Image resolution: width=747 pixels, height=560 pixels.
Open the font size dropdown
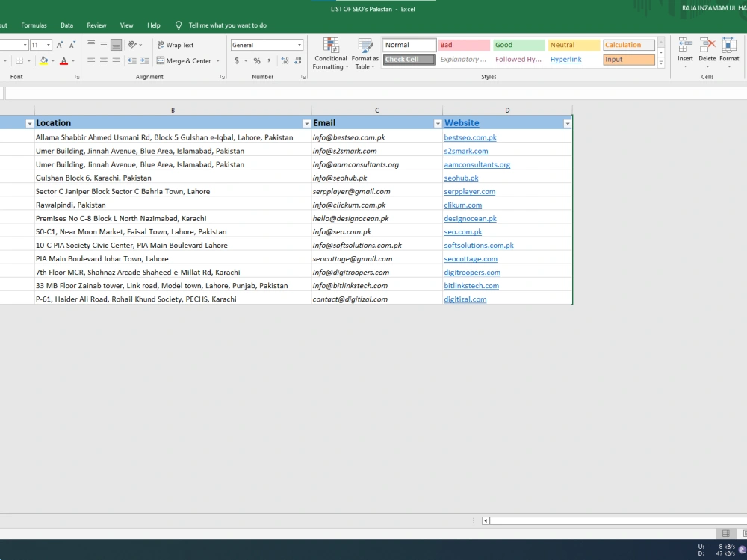[48, 45]
